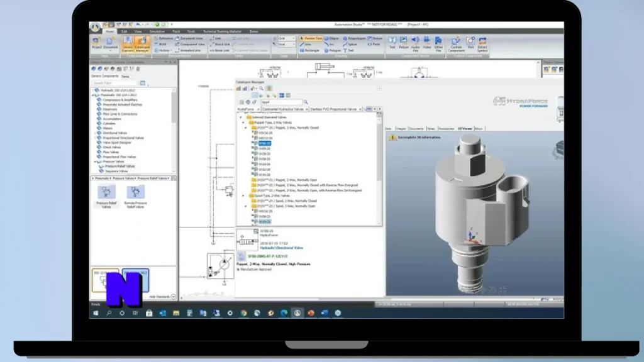The height and width of the screenshot is (362, 644).
Task: Expand Hide Standards chevron in library panel
Action: [174, 297]
